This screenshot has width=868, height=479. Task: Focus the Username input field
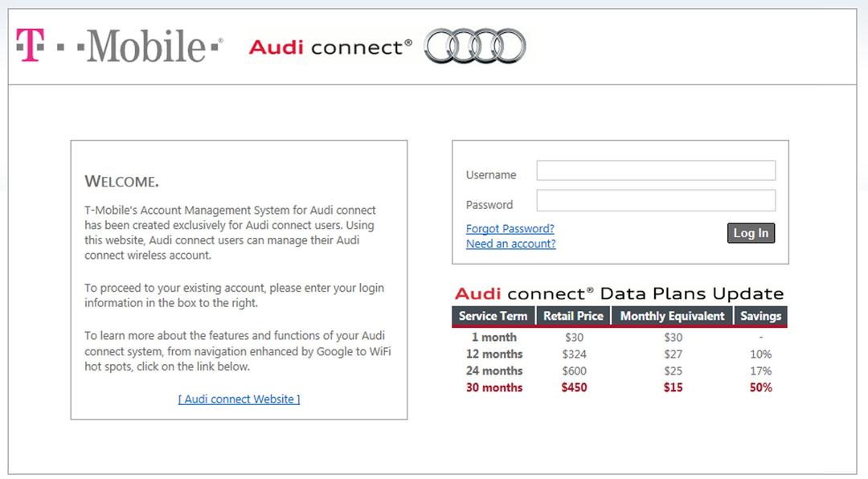tap(656, 170)
